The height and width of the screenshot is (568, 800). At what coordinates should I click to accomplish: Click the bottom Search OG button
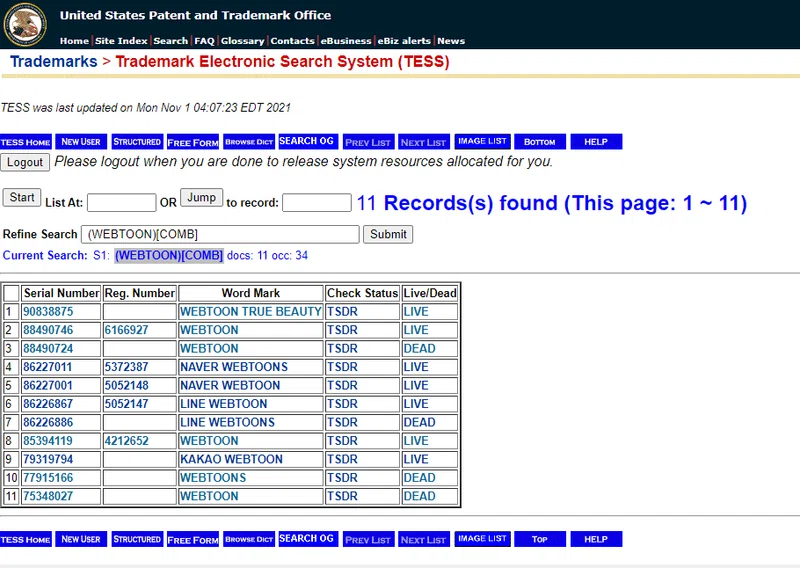[x=308, y=539]
